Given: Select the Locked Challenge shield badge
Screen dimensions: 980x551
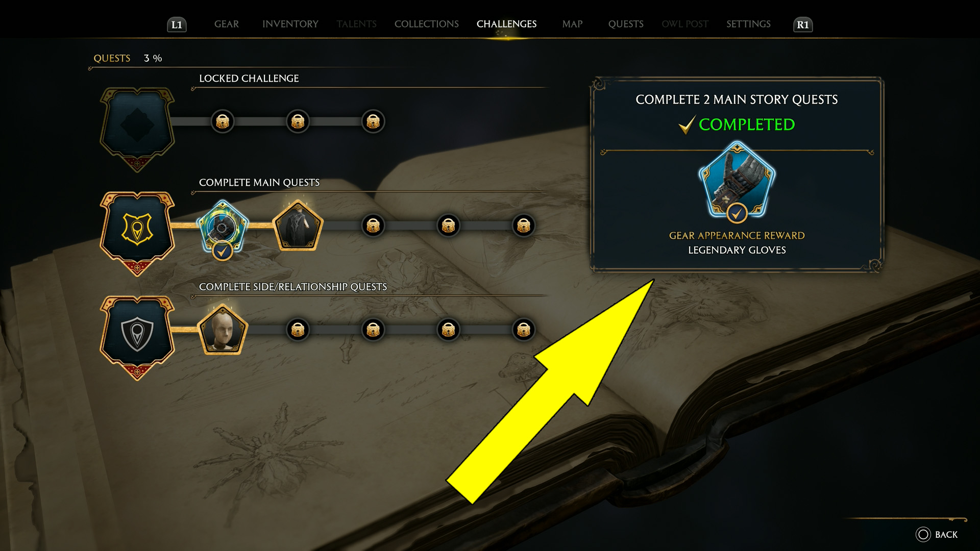Looking at the screenshot, I should tap(137, 129).
